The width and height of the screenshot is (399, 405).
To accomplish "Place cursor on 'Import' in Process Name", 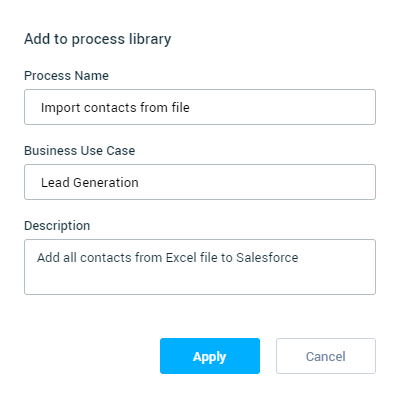I will [60, 108].
